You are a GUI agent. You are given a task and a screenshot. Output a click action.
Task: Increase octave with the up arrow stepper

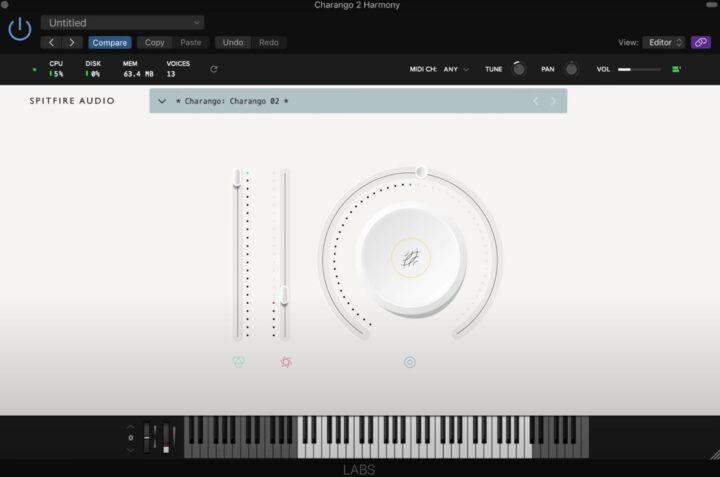tap(130, 426)
